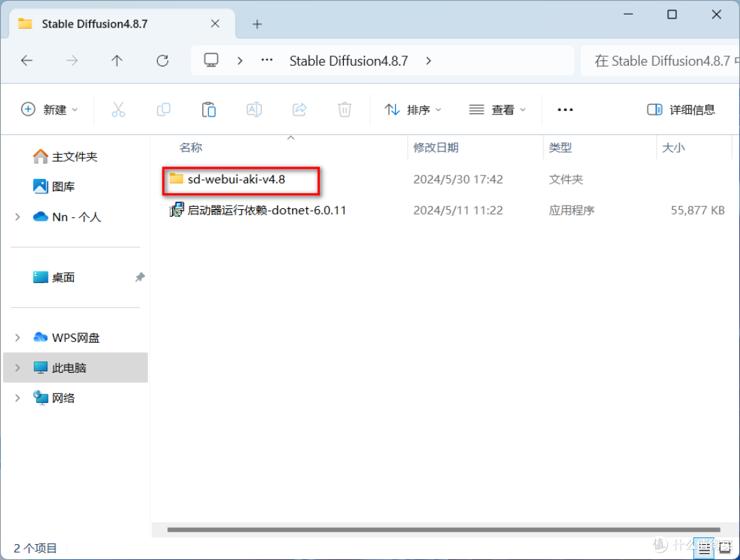
Task: Open the see more (...) toolbar menu
Action: pyautogui.click(x=565, y=109)
